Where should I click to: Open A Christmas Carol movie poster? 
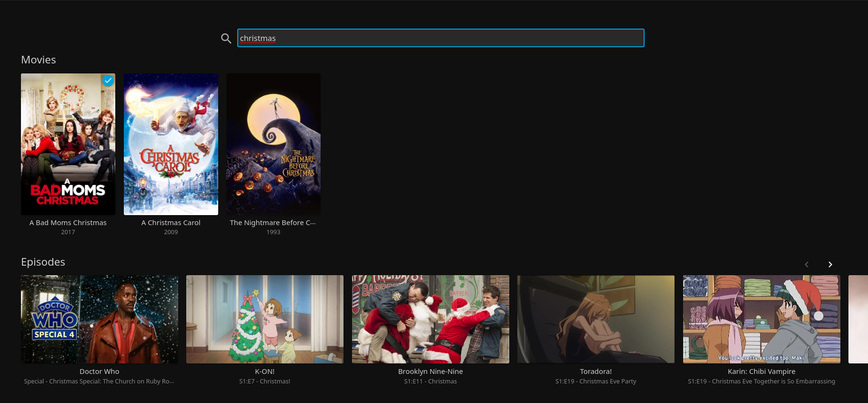point(171,144)
